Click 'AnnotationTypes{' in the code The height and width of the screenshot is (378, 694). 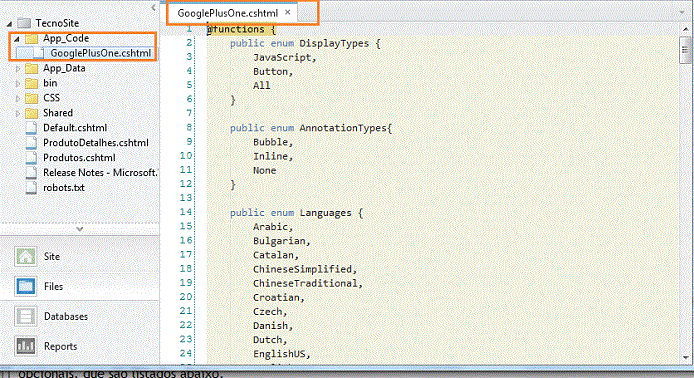click(346, 128)
